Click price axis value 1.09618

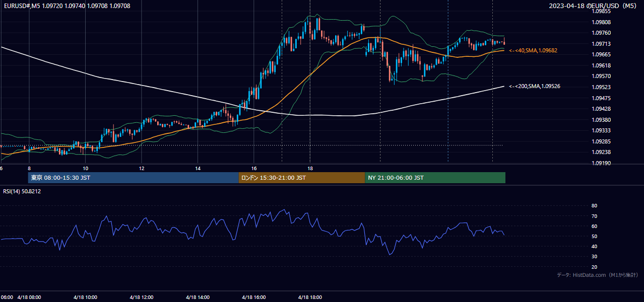(x=601, y=65)
